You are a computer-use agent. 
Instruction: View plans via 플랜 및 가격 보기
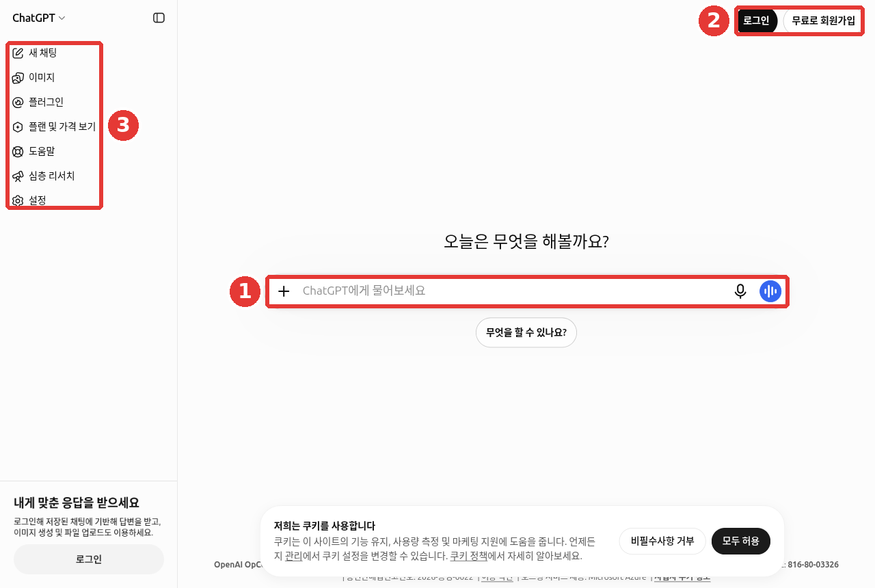point(54,126)
